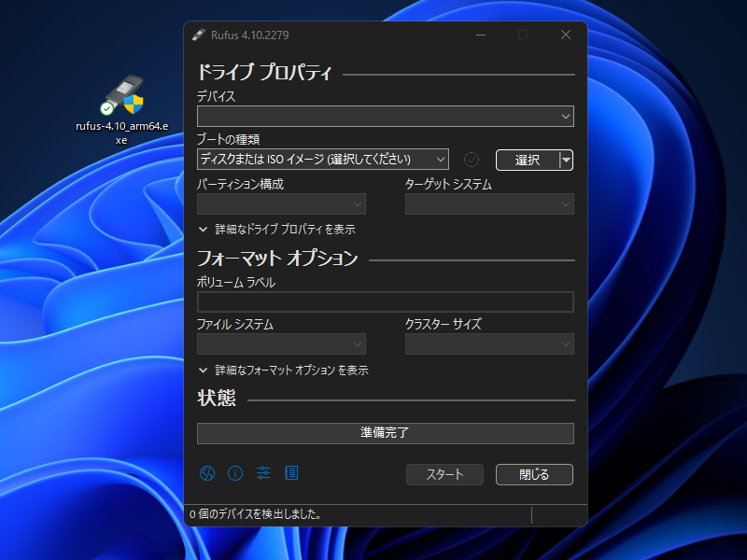Viewport: 747px width, 560px height.
Task: Open the パーティション構成 dropdown
Action: 282,203
